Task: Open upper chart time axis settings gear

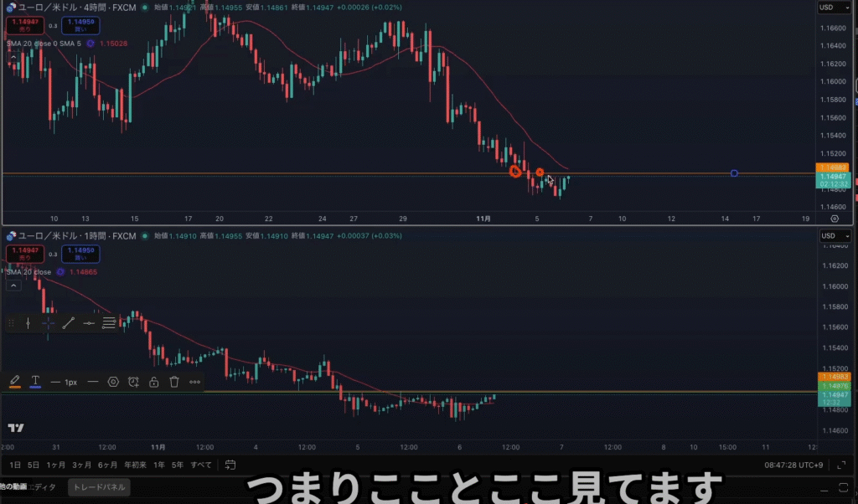Action: click(x=835, y=219)
